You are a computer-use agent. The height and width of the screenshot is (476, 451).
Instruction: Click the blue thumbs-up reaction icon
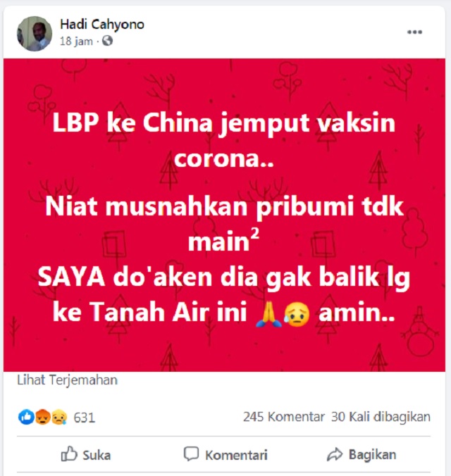point(26,417)
